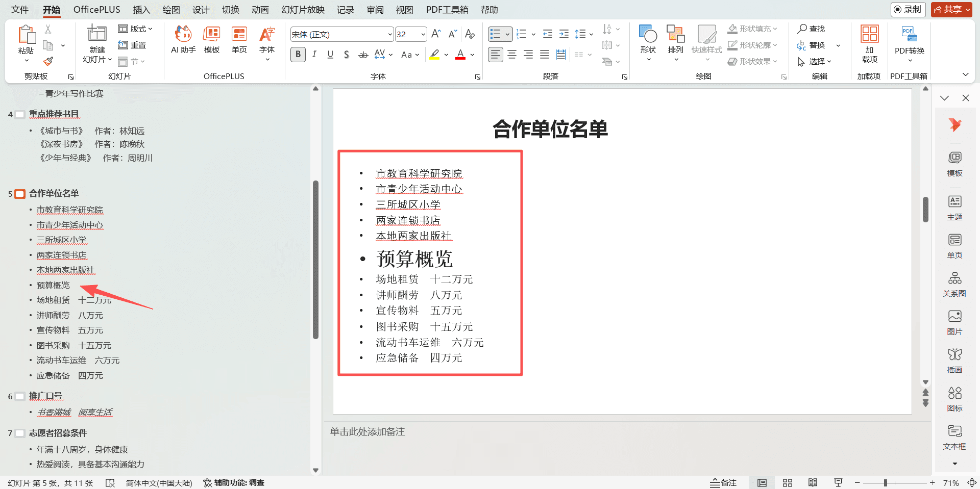Click 辅助功能: 调查 in status bar
Image resolution: width=980 pixels, height=489 pixels.
click(234, 483)
